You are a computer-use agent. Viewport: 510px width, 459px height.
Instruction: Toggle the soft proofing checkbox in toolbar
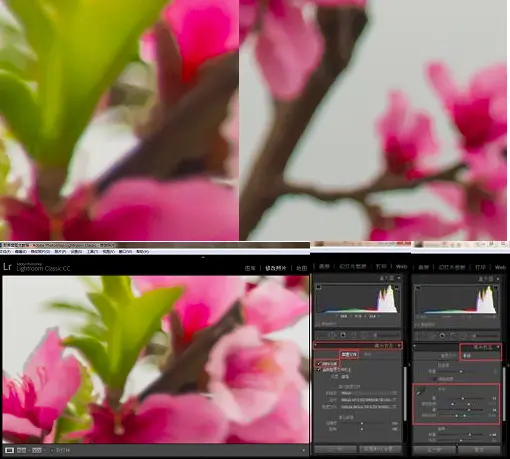coord(52,450)
